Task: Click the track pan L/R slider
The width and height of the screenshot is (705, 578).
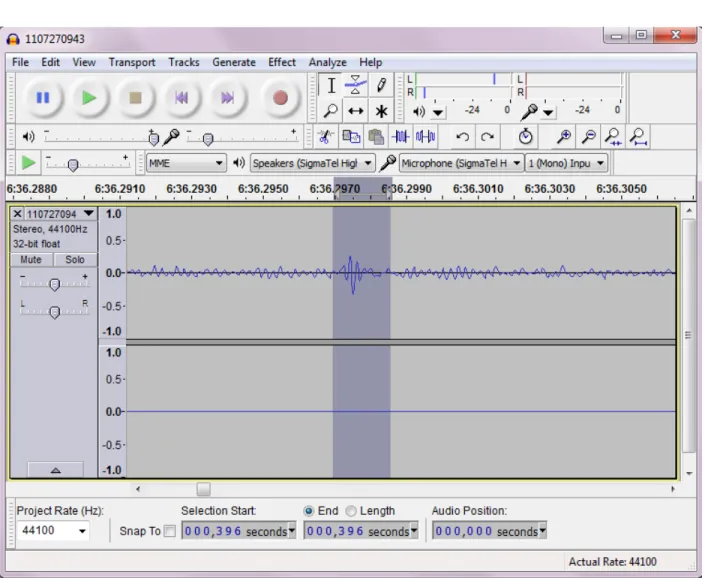Action: point(54,311)
